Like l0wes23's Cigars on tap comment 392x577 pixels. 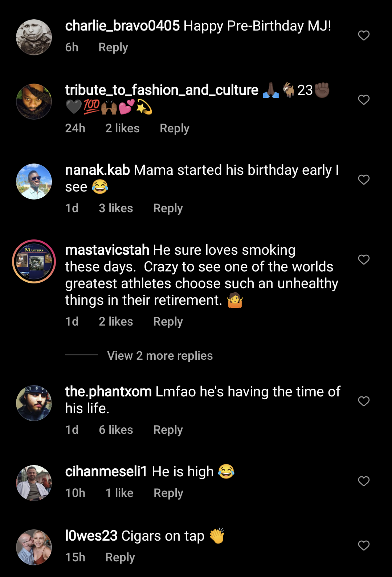[x=364, y=545]
